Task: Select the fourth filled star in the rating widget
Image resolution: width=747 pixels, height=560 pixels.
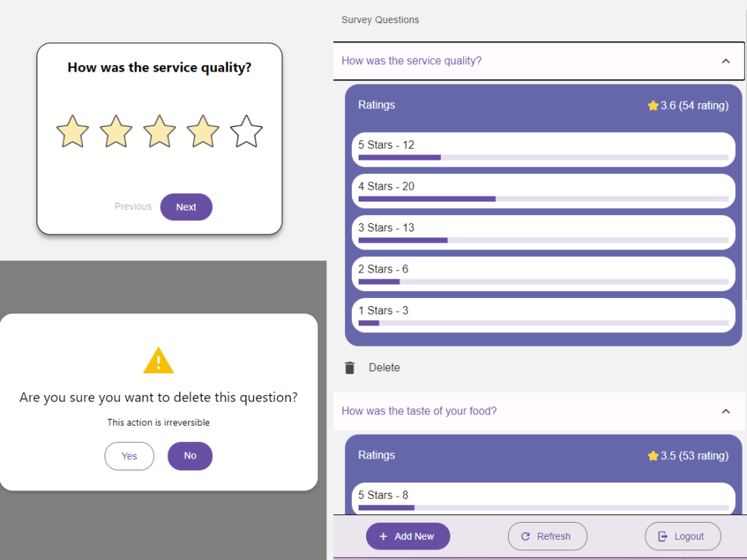Action: click(x=203, y=131)
